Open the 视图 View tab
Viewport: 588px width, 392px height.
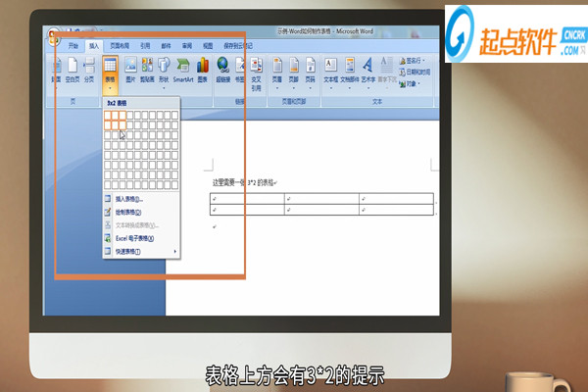(x=208, y=46)
